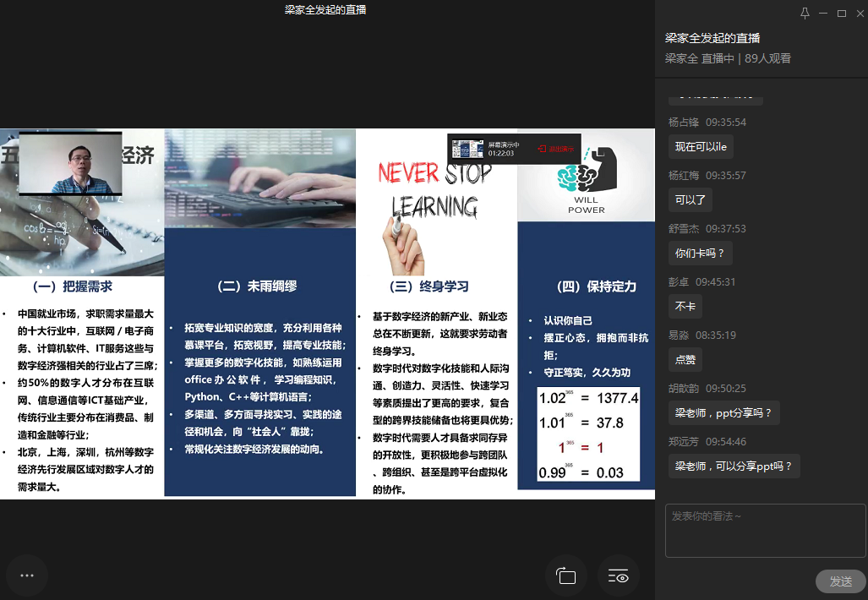Viewport: 868px width, 600px height.
Task: Click the chat message 现在可以ile
Action: tap(701, 147)
